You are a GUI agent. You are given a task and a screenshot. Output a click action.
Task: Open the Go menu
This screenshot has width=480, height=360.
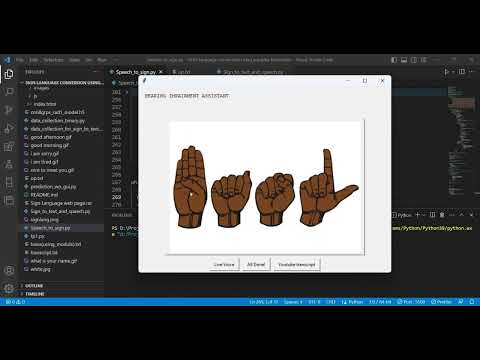pos(89,60)
